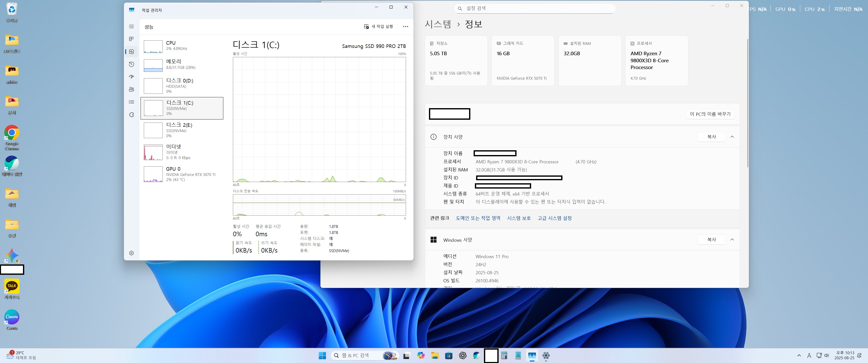Image resolution: width=868 pixels, height=363 pixels.
Task: Collapse the Windows 사양 section chevron
Action: (x=732, y=239)
